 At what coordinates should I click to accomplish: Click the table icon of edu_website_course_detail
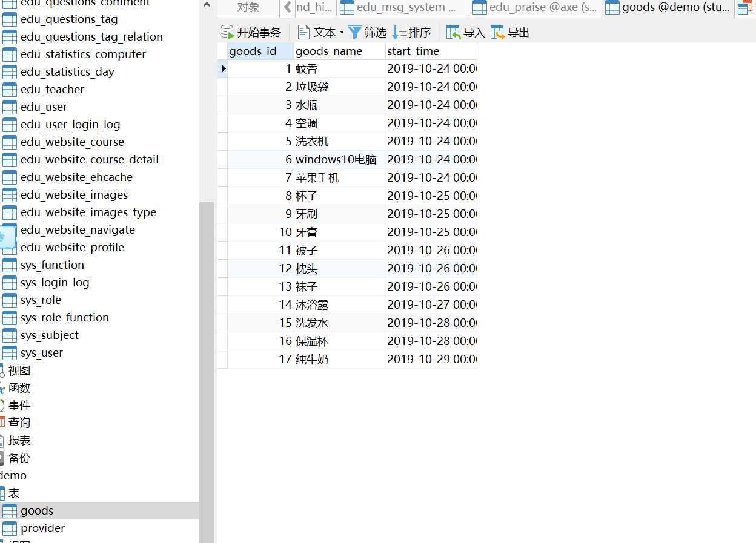click(10, 160)
